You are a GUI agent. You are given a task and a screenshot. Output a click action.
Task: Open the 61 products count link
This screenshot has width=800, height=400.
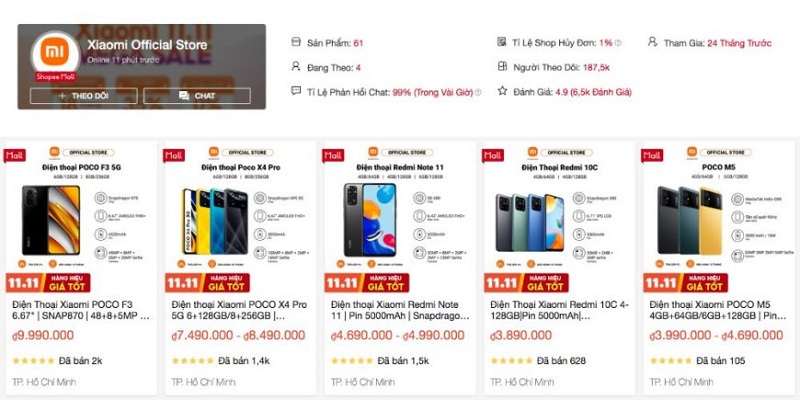pos(358,43)
